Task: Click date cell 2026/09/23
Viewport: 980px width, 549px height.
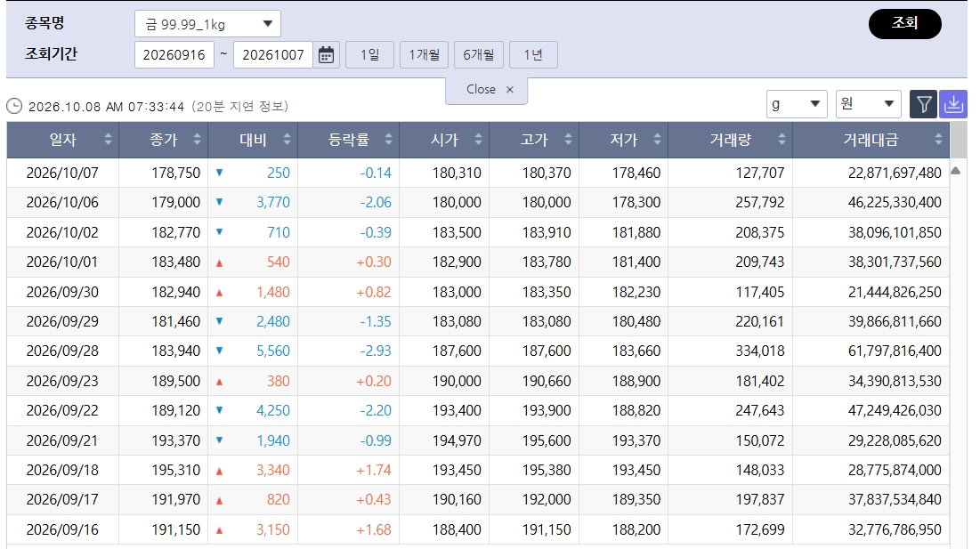Action: pos(62,381)
